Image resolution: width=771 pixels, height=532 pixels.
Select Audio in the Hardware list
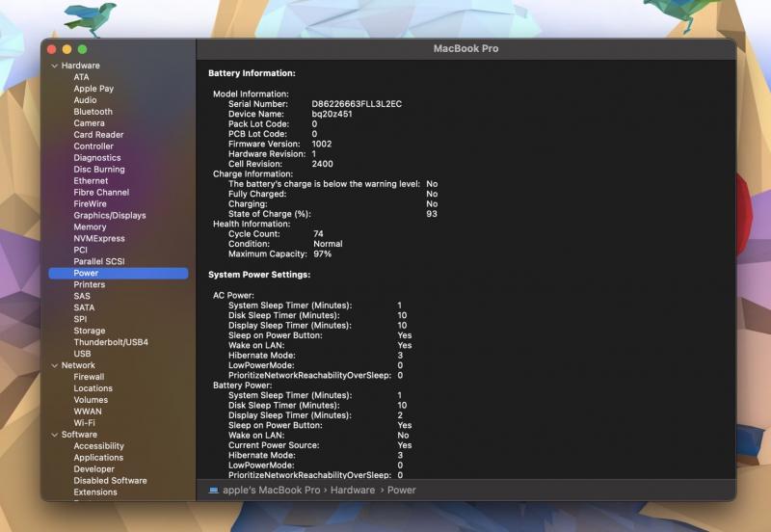85,100
